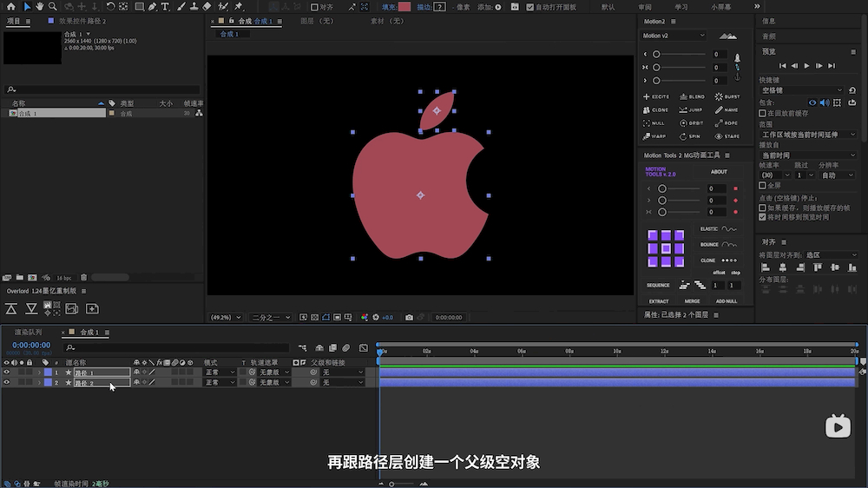Switch to the 图层（无）viewer tab
868x488 pixels.
pos(317,21)
